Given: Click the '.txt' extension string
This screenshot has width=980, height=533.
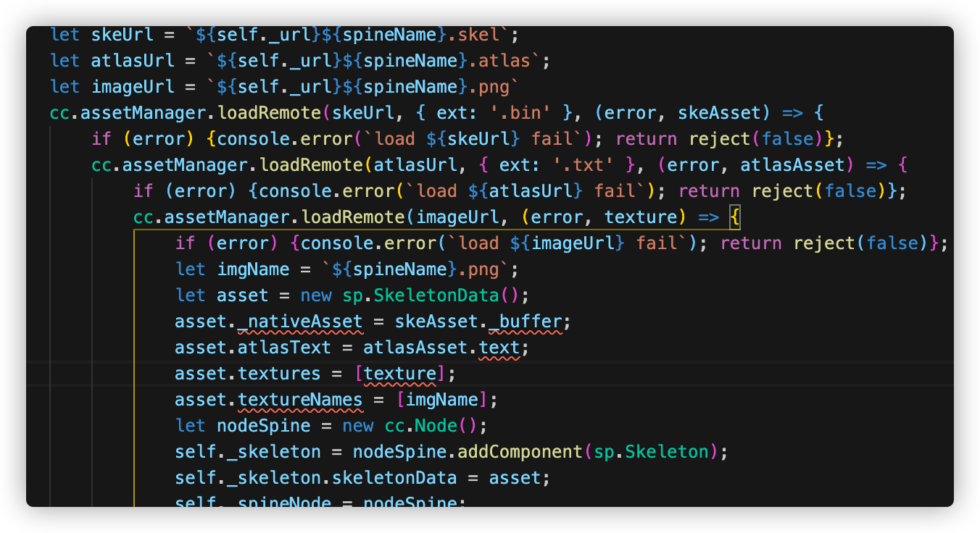Looking at the screenshot, I should point(583,165).
